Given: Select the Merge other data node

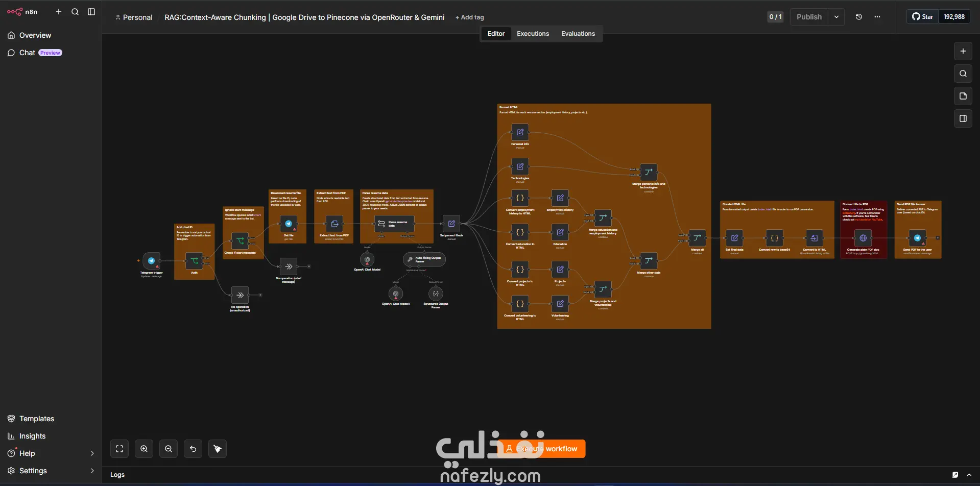Looking at the screenshot, I should click(649, 261).
